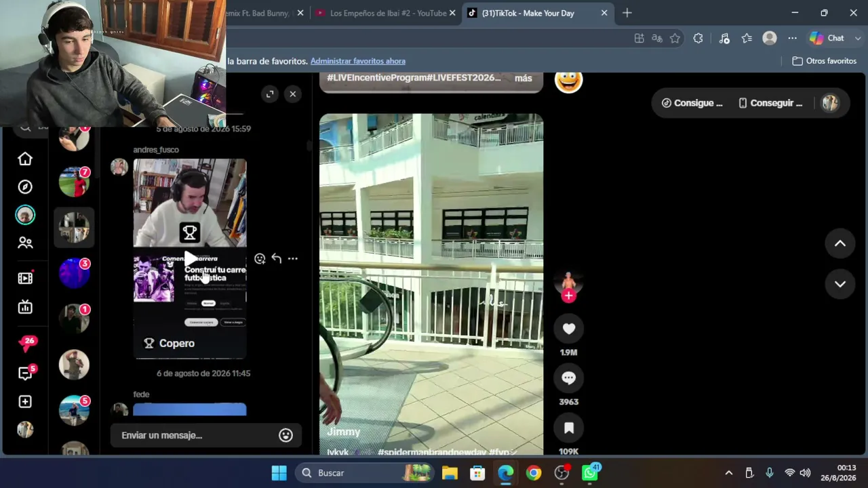The width and height of the screenshot is (868, 488).
Task: Show hidden system tray icons
Action: coord(728,473)
